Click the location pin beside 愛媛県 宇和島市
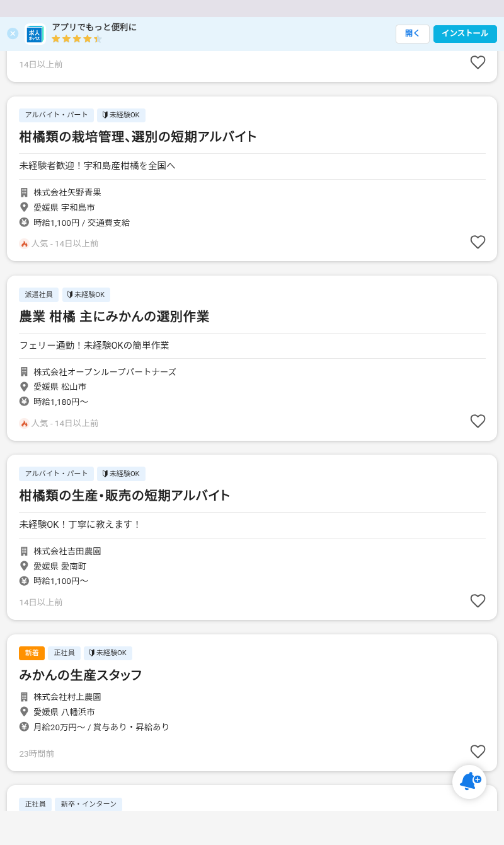Viewport: 504px width, 845px height. [x=24, y=207]
